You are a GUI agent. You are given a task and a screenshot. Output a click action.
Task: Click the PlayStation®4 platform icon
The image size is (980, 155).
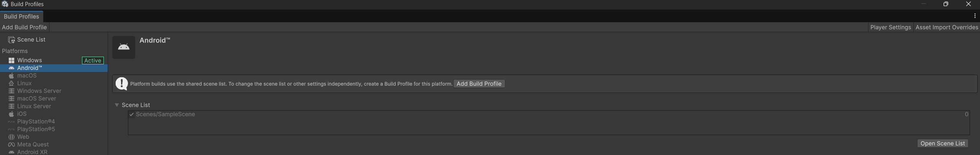[x=11, y=122]
